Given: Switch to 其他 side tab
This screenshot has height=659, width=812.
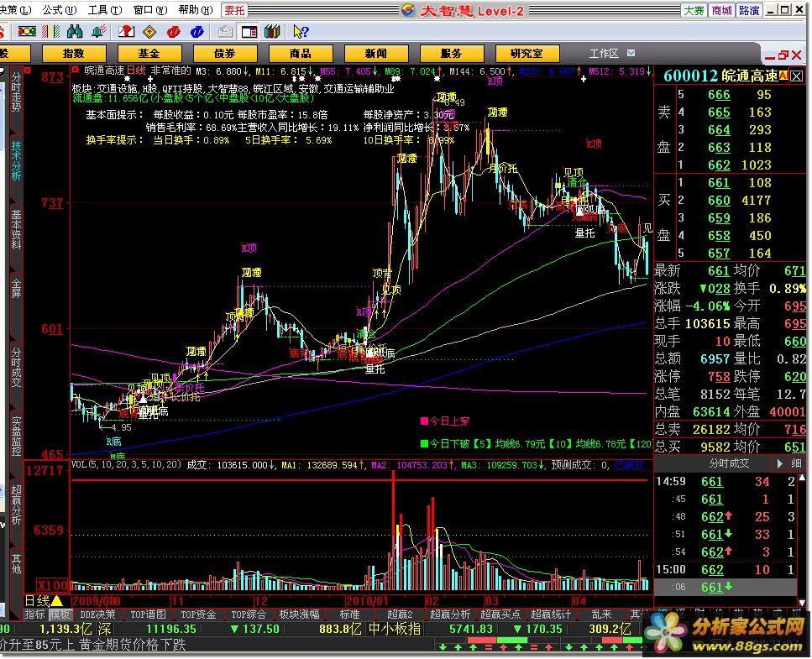Looking at the screenshot, I should 16,563.
